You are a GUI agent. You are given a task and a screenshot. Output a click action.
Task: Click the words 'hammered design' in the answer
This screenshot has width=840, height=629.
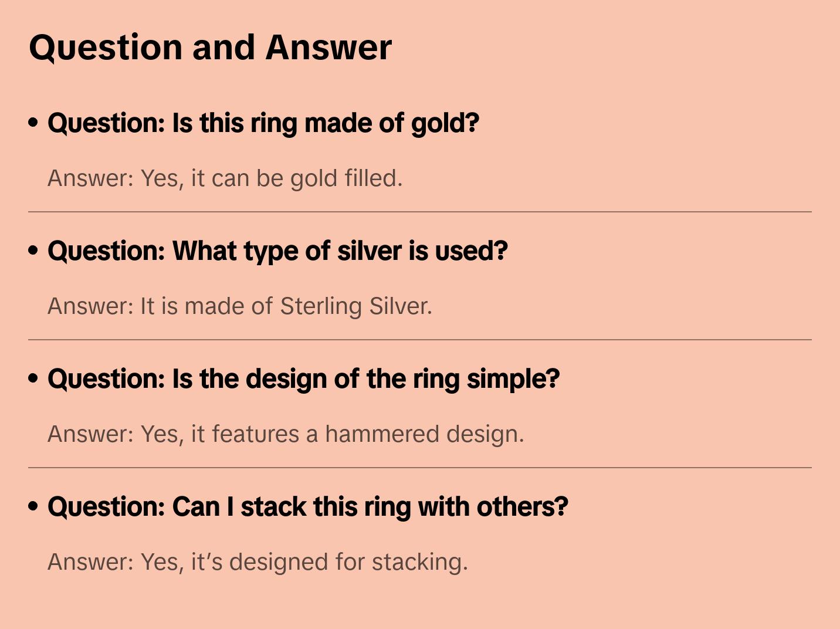[x=424, y=434]
